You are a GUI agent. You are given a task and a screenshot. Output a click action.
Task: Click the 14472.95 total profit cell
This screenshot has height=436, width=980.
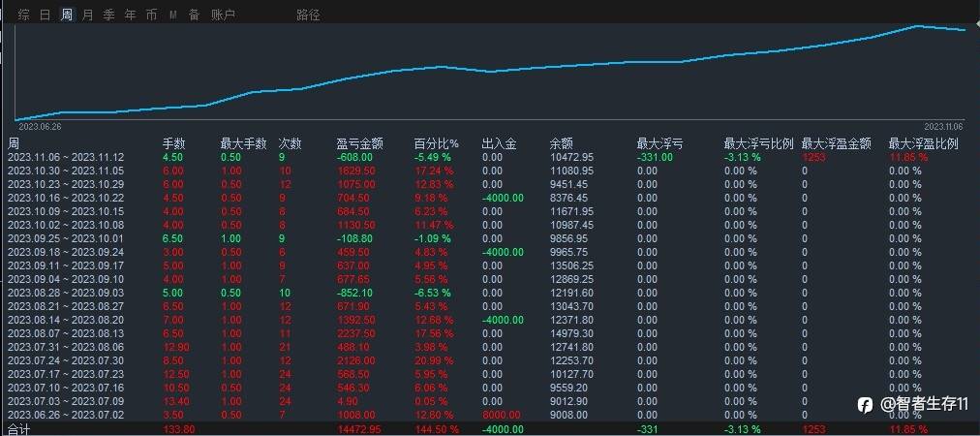coord(359,429)
